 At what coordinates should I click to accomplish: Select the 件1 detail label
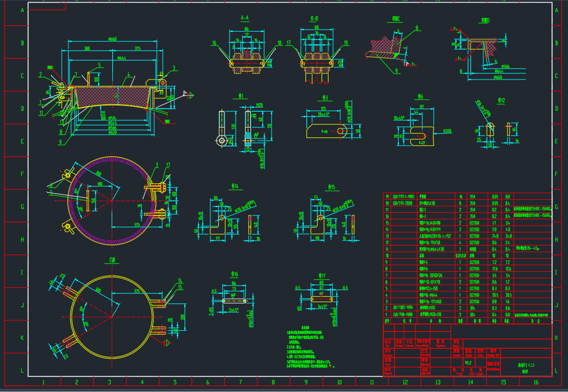click(240, 96)
